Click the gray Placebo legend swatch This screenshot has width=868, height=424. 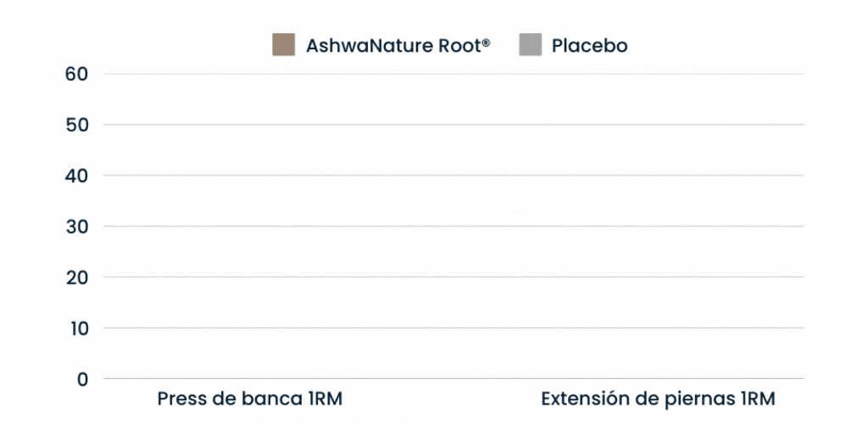tap(530, 45)
